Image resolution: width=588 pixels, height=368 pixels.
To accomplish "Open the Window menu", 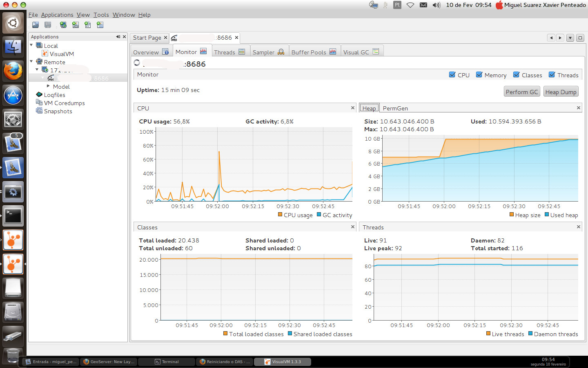I will click(124, 15).
